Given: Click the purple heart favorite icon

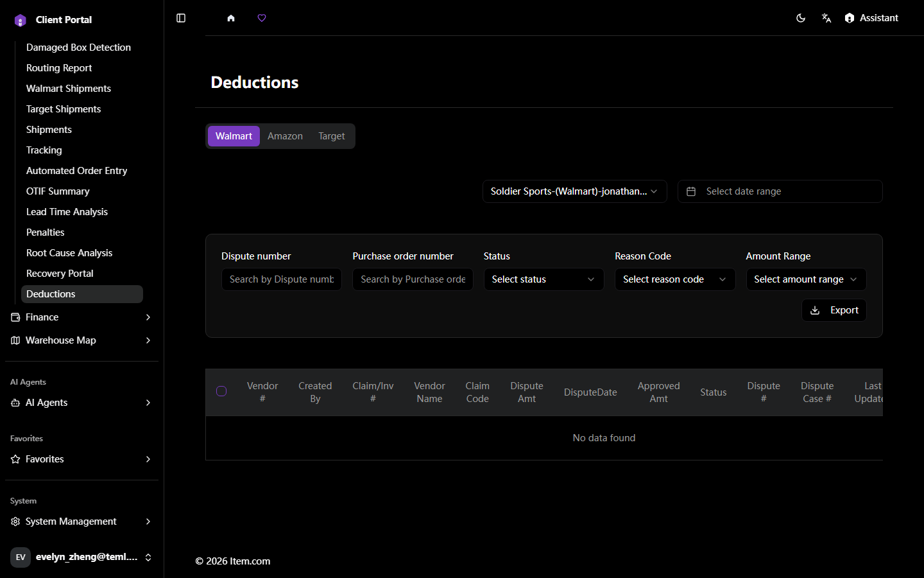Looking at the screenshot, I should click(262, 18).
